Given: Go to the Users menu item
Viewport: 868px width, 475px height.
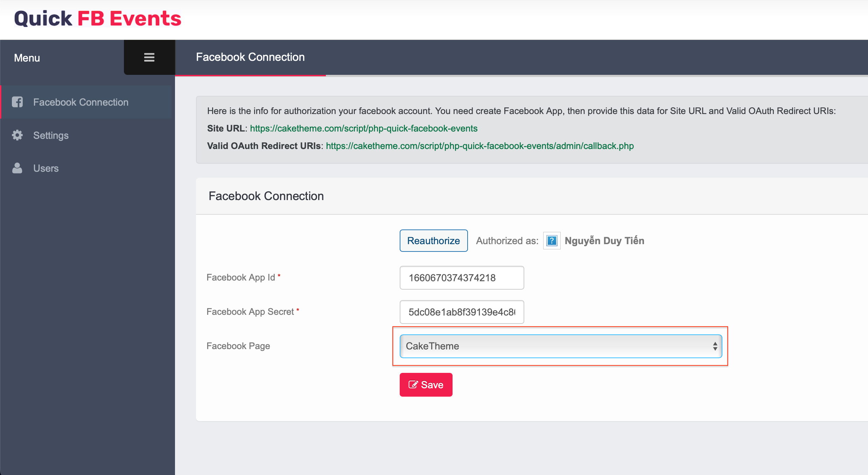Looking at the screenshot, I should [x=46, y=168].
